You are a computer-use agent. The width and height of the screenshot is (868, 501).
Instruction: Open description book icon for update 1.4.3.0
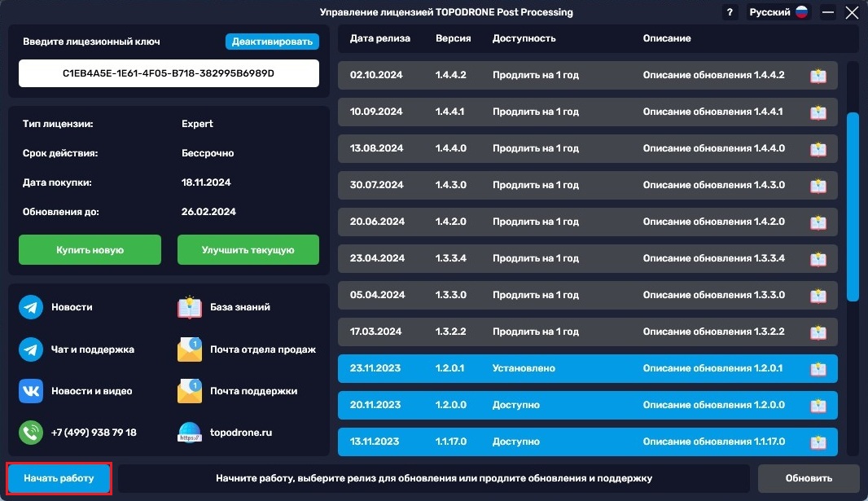pyautogui.click(x=818, y=186)
